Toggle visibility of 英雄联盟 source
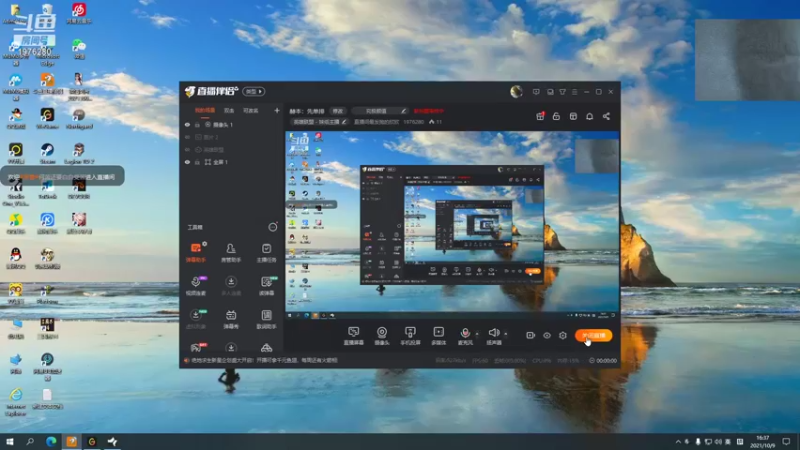 (187, 149)
